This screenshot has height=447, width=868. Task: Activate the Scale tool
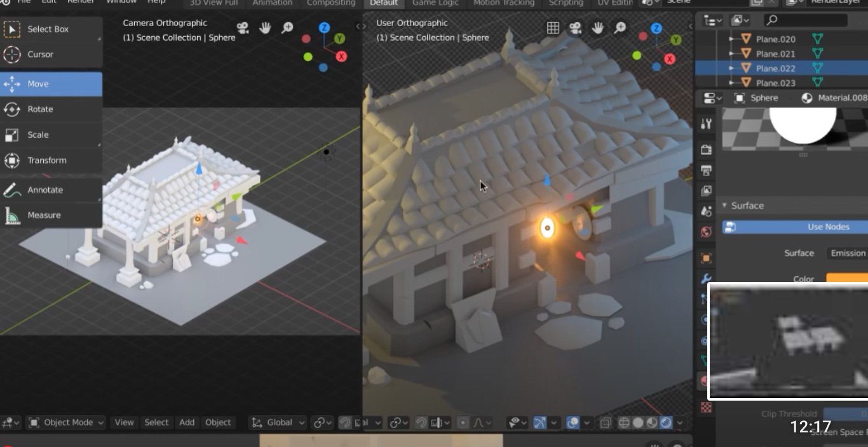coord(51,135)
